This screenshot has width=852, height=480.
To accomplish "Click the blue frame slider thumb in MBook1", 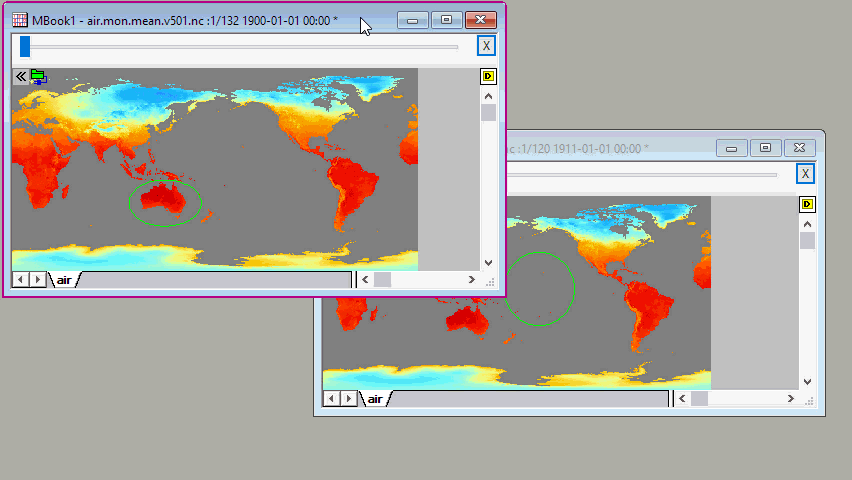I will tap(25, 46).
